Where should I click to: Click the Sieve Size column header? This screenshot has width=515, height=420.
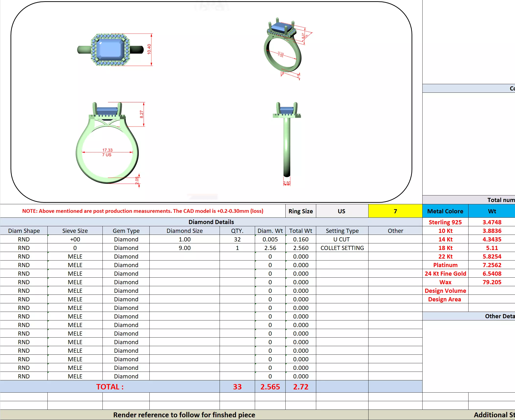click(75, 231)
